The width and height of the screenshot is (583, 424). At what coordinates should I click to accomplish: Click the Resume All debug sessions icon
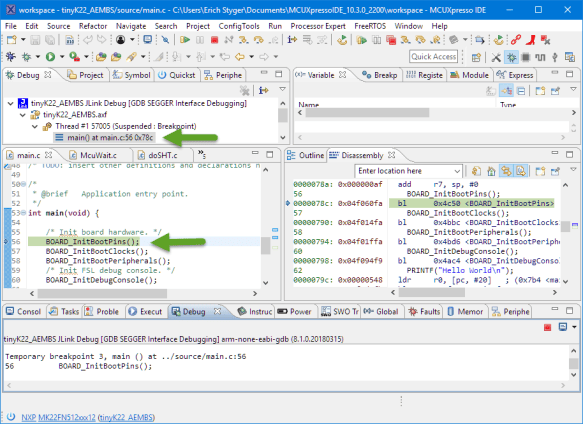361,40
